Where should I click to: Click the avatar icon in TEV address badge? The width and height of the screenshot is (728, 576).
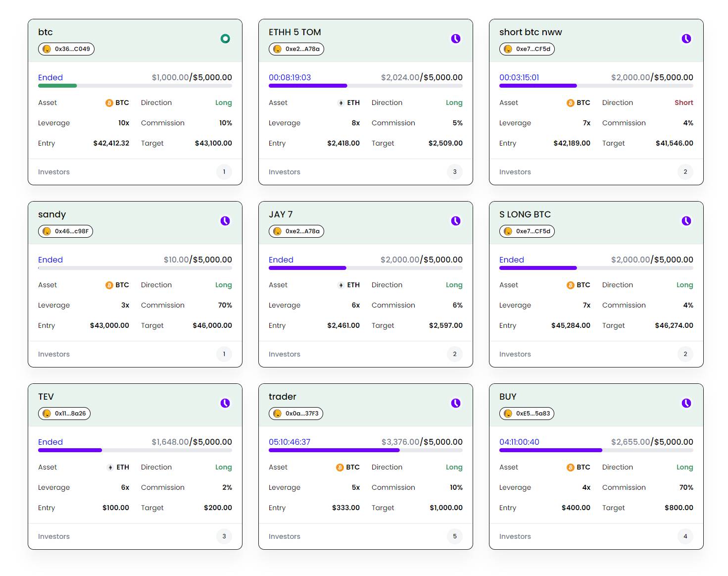pyautogui.click(x=47, y=414)
